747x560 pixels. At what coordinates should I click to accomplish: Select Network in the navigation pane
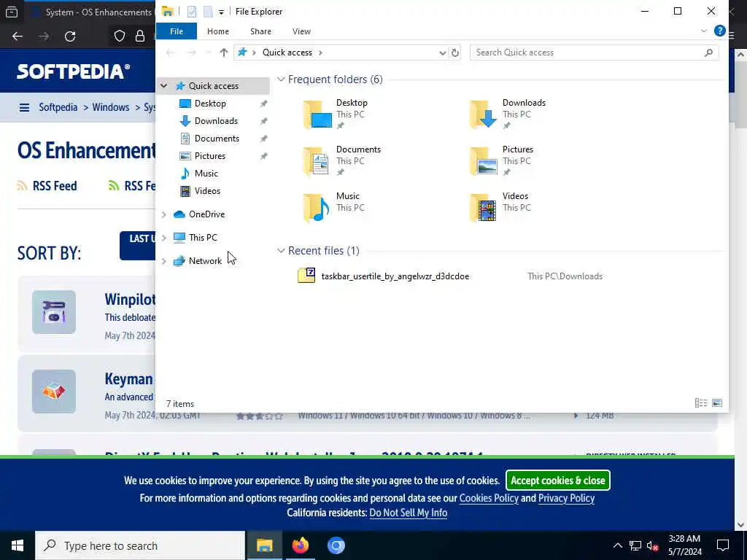pyautogui.click(x=205, y=261)
